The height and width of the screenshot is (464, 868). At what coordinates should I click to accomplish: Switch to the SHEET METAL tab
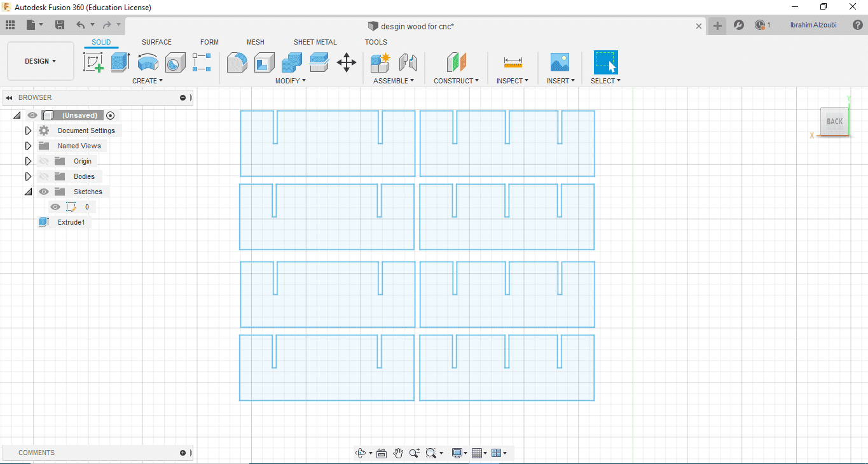click(x=315, y=42)
